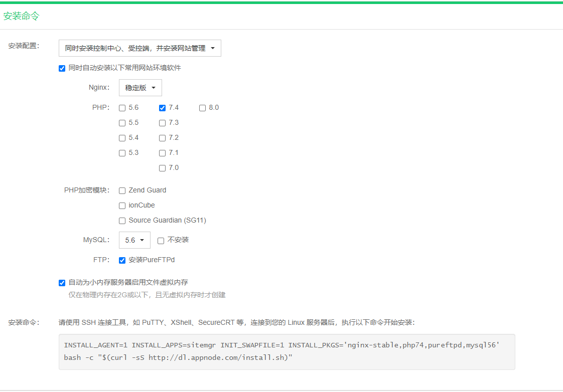Click the FTP label
563x392 pixels.
[x=101, y=260]
